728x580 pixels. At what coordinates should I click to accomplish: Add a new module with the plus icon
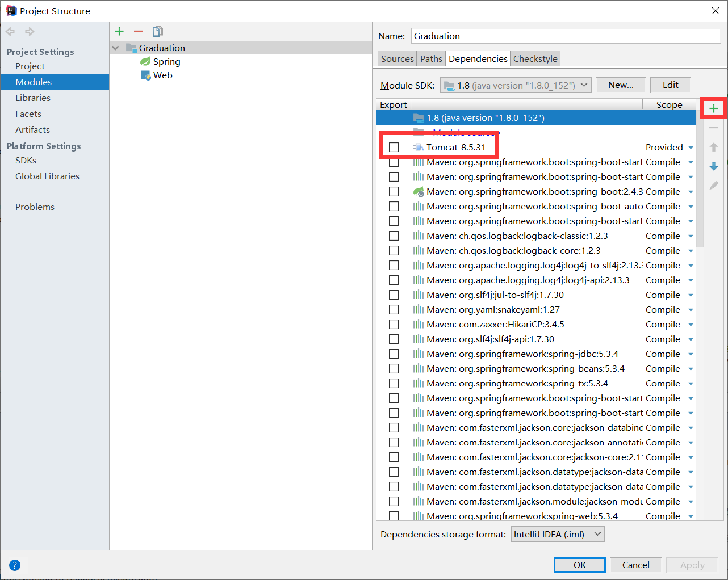tap(119, 31)
